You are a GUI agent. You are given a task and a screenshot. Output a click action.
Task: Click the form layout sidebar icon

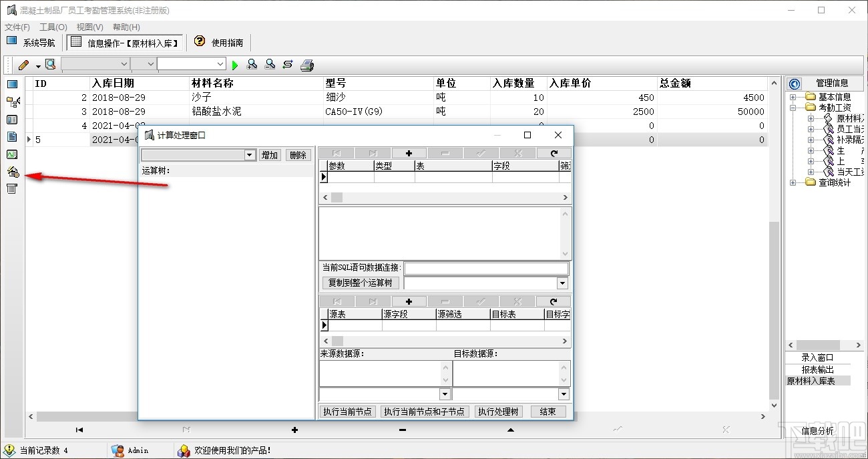(12, 120)
